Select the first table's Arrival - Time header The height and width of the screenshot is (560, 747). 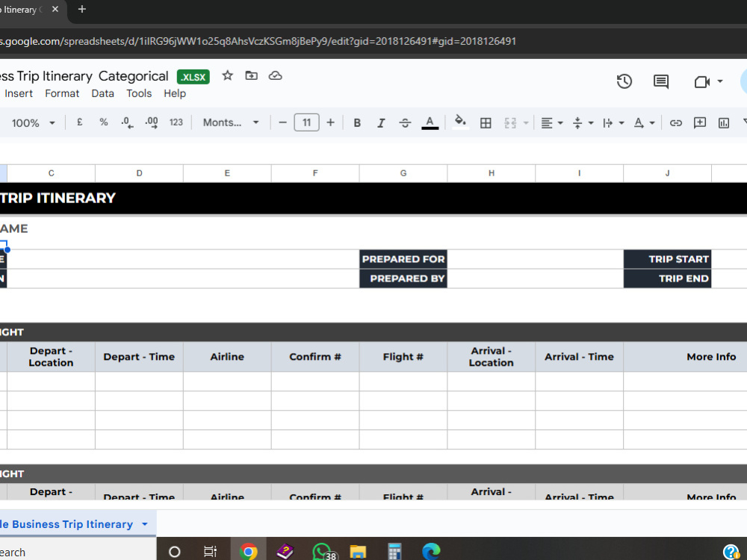579,357
